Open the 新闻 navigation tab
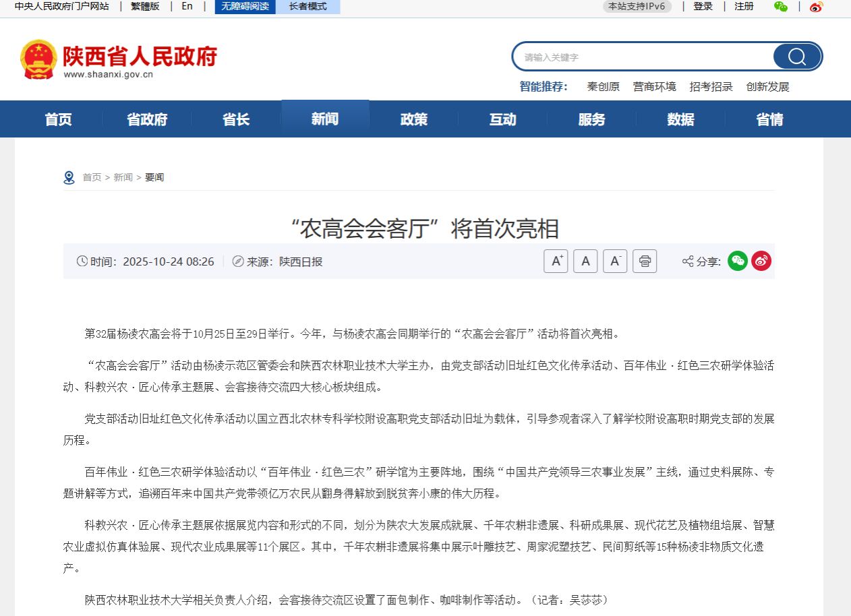The image size is (851, 616). 325,119
